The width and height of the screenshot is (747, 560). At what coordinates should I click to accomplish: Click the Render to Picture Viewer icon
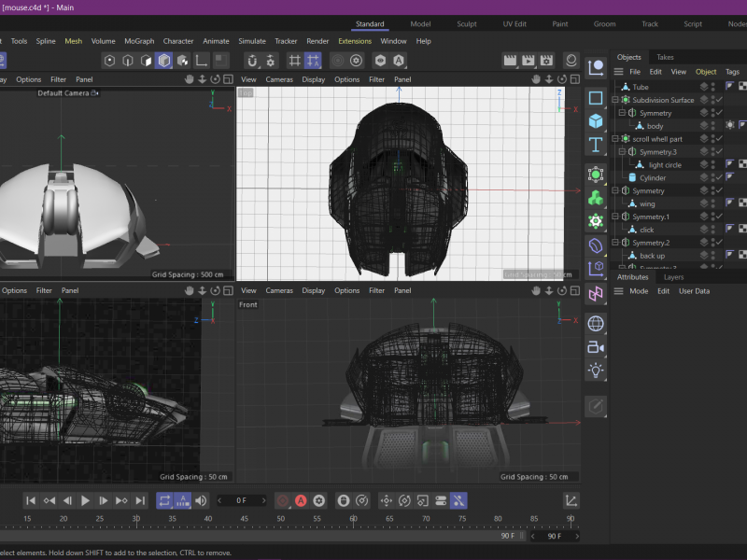pyautogui.click(x=529, y=61)
